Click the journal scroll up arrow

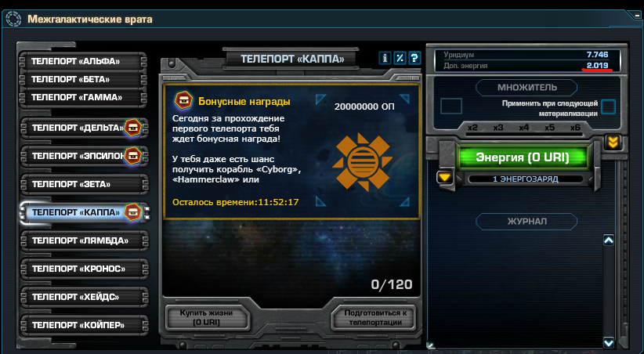point(608,240)
